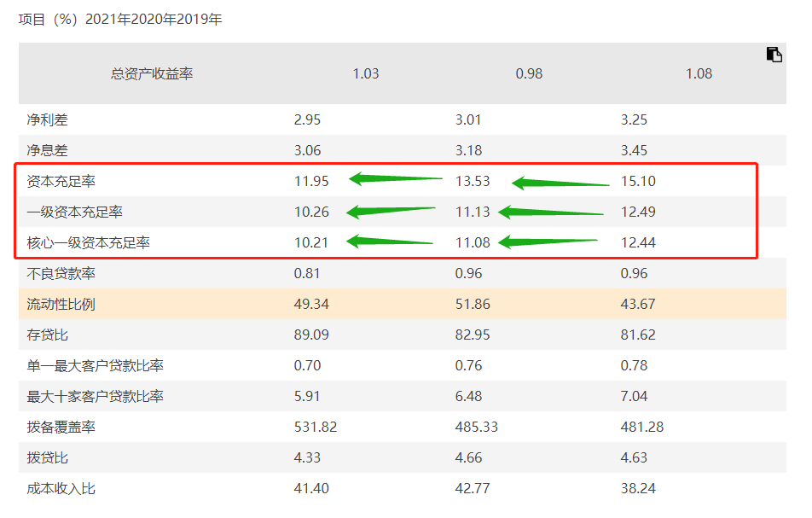Select the 拨备覆盖率 row label

pyautogui.click(x=61, y=428)
